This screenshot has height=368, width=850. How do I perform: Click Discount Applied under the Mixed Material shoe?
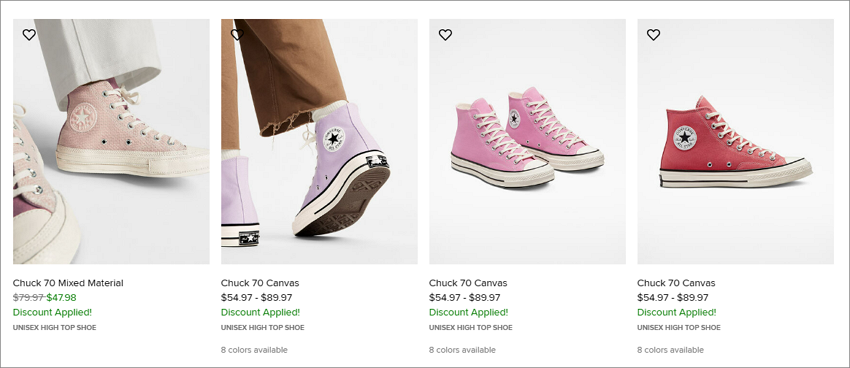[53, 312]
